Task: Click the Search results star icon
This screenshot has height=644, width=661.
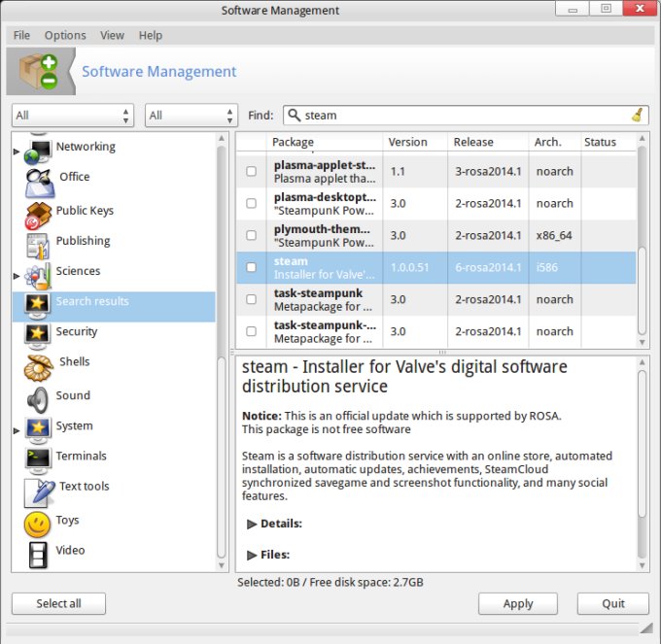Action: point(37,306)
